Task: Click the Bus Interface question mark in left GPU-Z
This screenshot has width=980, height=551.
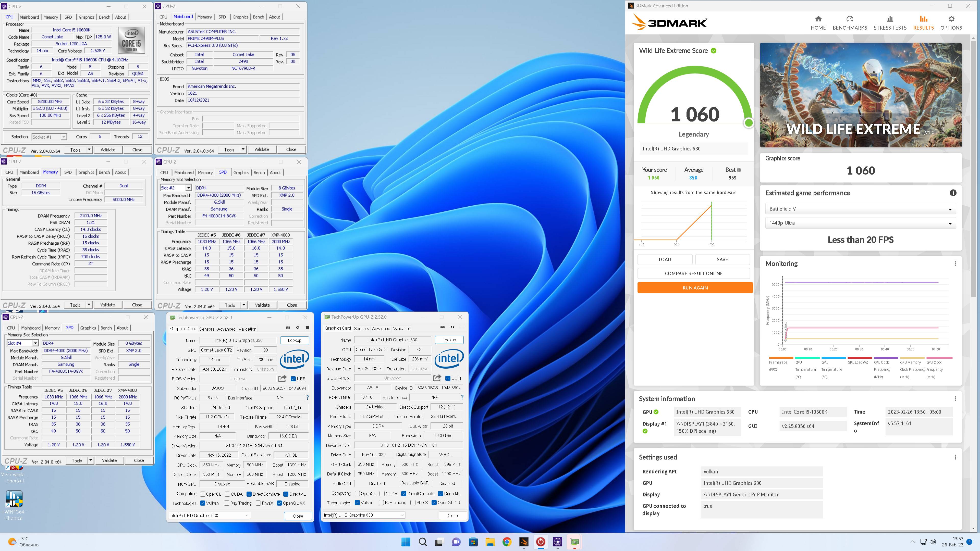Action: point(307,398)
